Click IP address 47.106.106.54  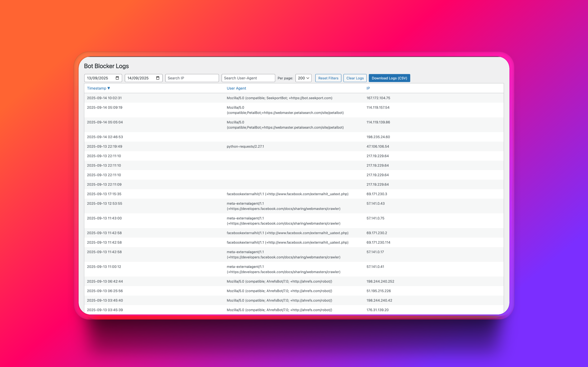pos(378,146)
